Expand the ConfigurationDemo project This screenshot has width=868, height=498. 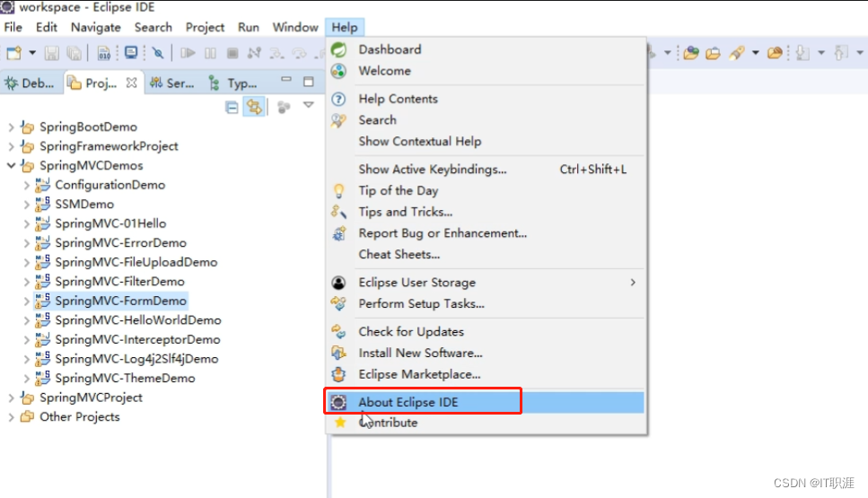pos(27,186)
